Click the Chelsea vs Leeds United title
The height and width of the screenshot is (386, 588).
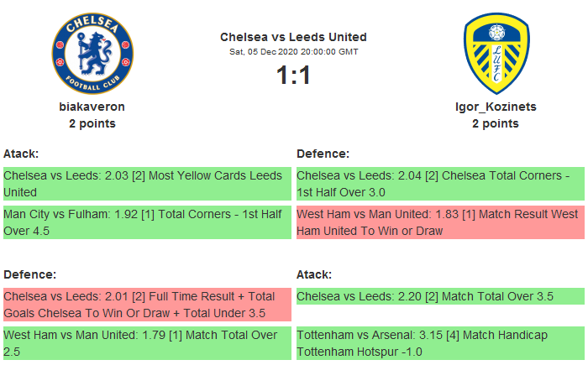293,37
